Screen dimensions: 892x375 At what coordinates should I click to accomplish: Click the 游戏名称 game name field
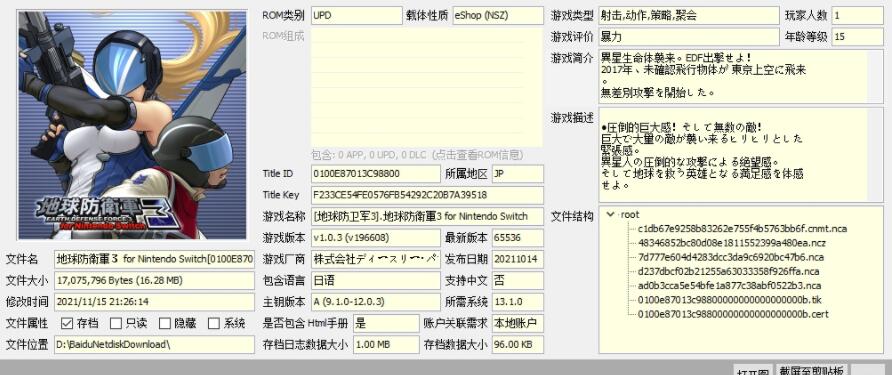click(x=427, y=216)
